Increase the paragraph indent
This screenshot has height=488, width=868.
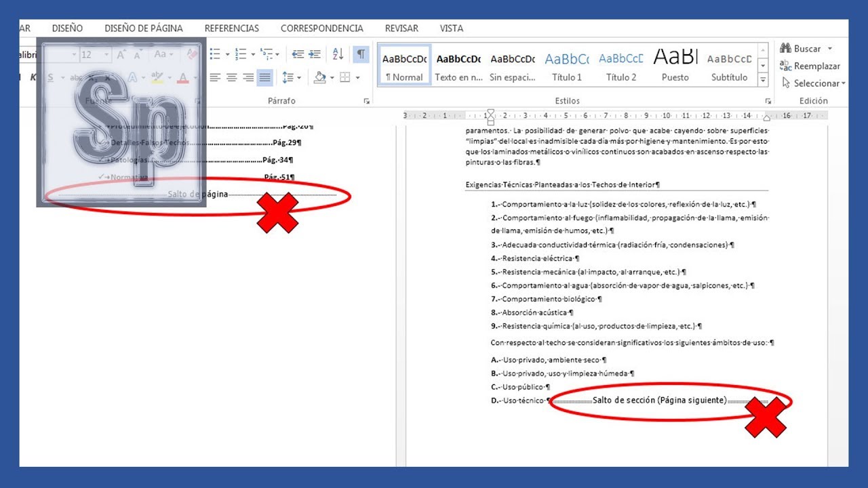coord(315,54)
